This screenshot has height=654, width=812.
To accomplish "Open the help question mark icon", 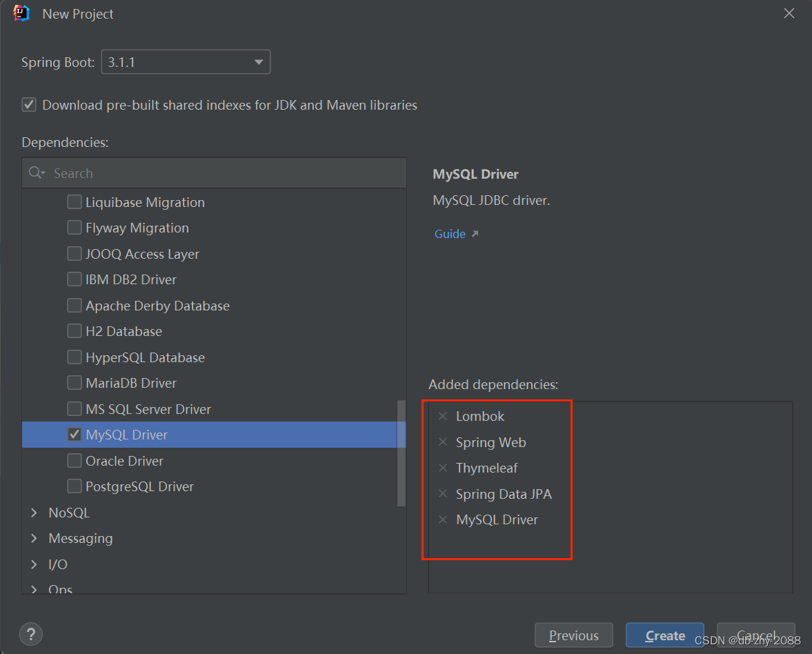I will [x=30, y=633].
